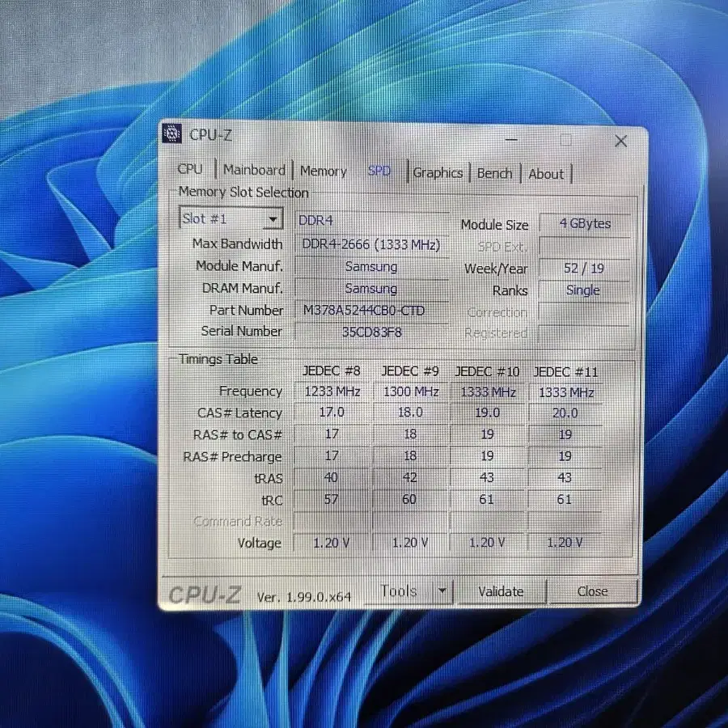This screenshot has height=728, width=728.
Task: Click the CPU-Z icon in the title bar
Action: pyautogui.click(x=171, y=134)
